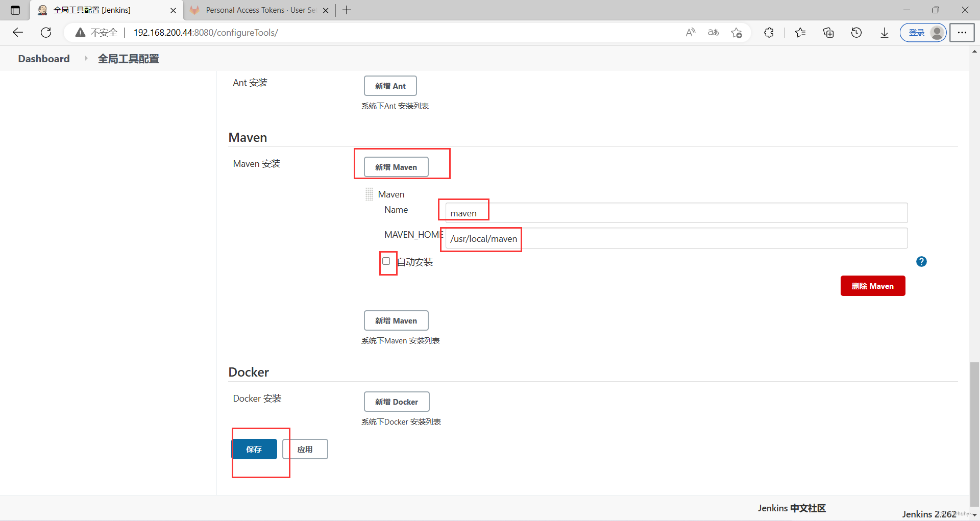This screenshot has height=521, width=980.
Task: Click the Add Docker button
Action: [397, 402]
